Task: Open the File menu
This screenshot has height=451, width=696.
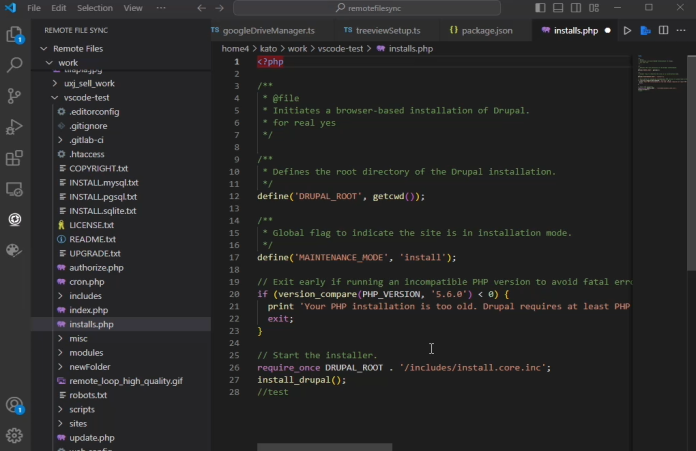Action: click(34, 8)
